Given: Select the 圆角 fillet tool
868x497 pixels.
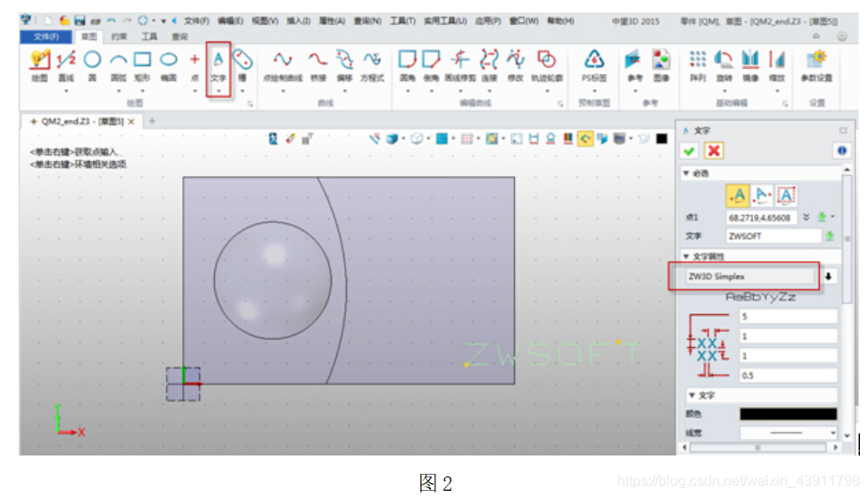Looking at the screenshot, I should [408, 65].
